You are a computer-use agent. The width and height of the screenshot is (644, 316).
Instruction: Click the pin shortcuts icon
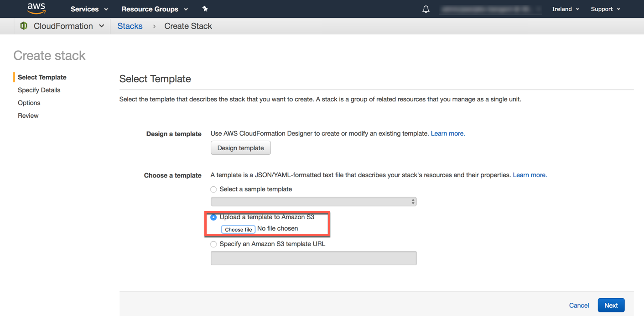(205, 9)
